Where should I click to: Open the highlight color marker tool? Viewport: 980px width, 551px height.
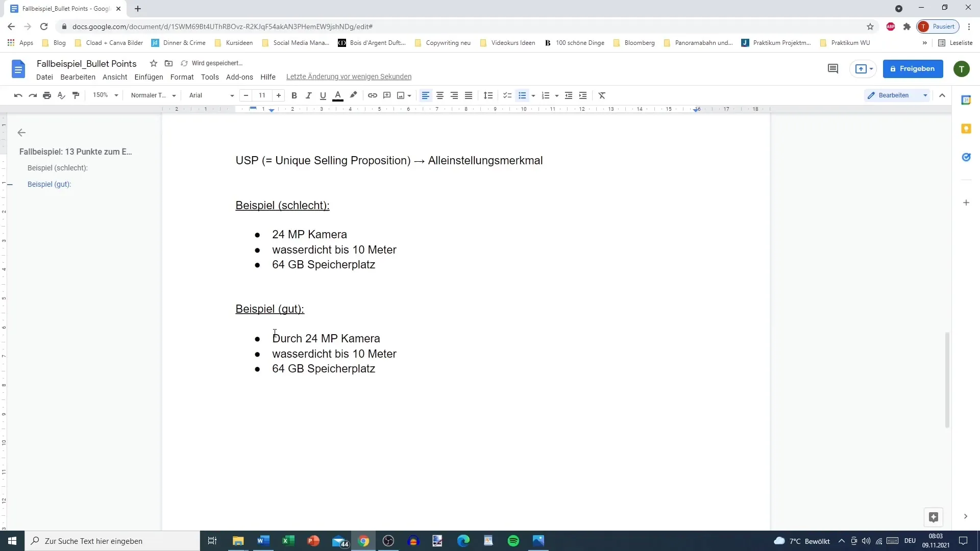pos(353,95)
